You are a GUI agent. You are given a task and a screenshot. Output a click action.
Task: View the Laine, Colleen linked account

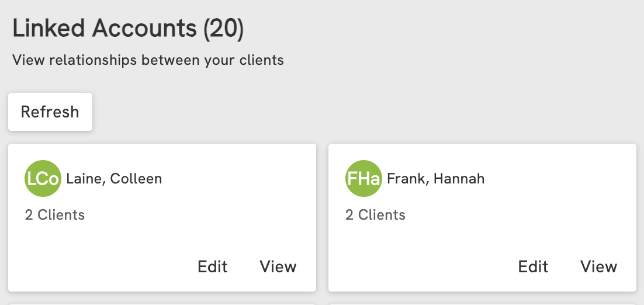click(x=278, y=267)
